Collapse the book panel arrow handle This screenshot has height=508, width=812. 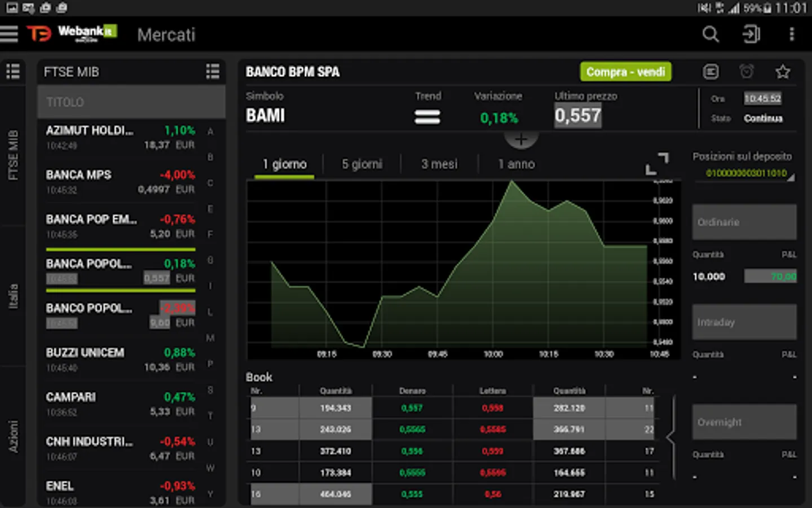coord(671,437)
